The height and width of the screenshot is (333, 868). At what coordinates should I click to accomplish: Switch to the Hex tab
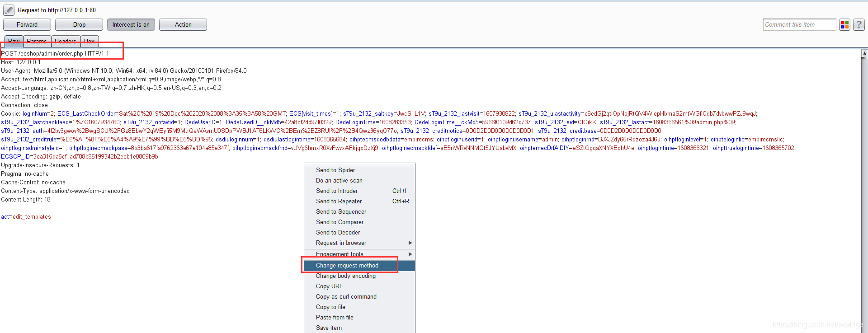[x=90, y=41]
